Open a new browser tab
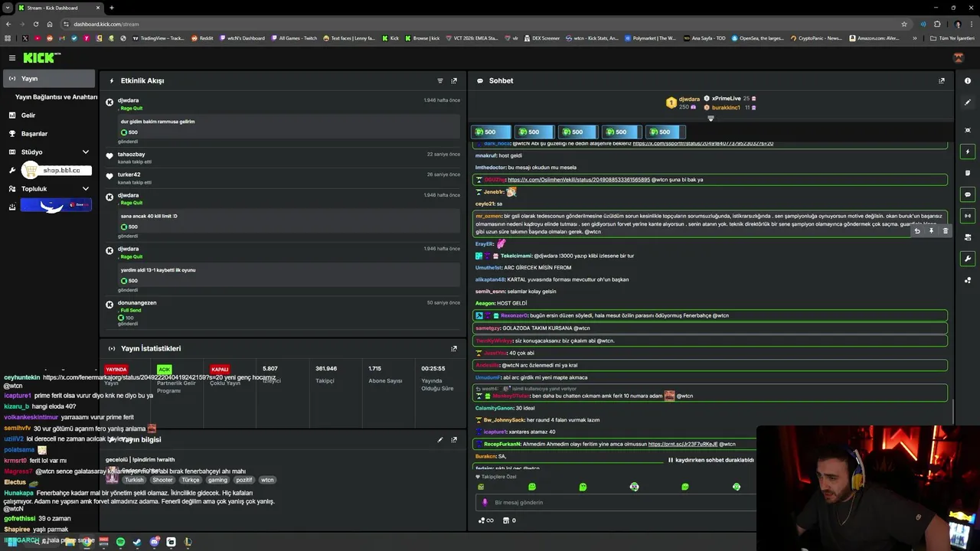The image size is (980, 551). click(x=112, y=8)
